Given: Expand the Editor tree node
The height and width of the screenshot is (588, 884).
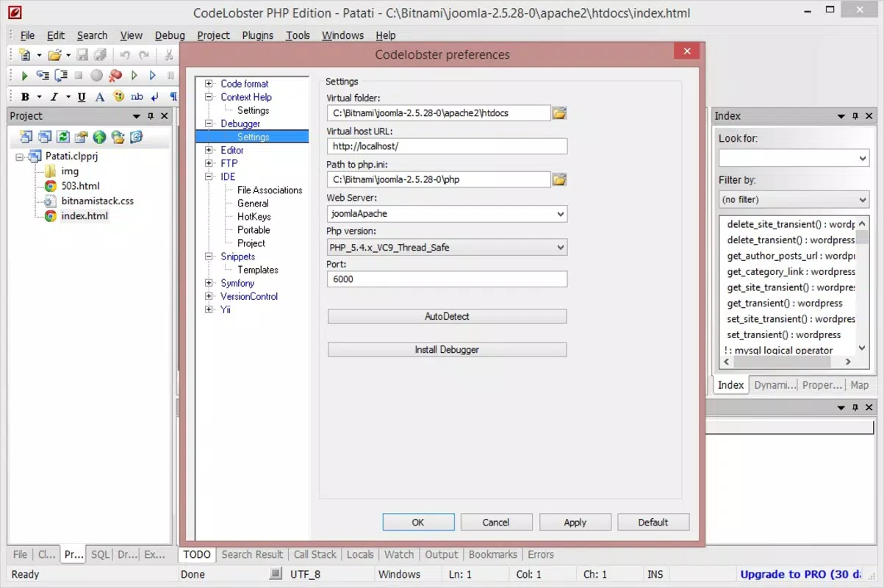Looking at the screenshot, I should [209, 150].
